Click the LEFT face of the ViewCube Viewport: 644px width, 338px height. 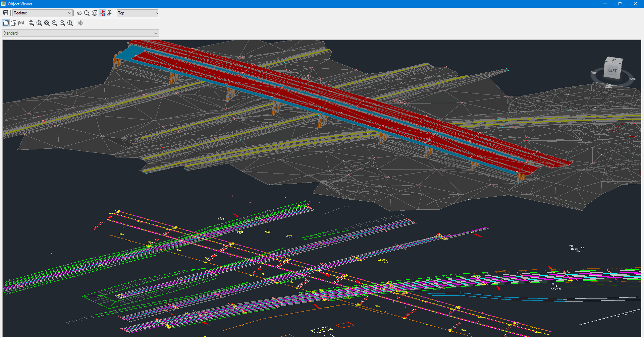click(612, 70)
